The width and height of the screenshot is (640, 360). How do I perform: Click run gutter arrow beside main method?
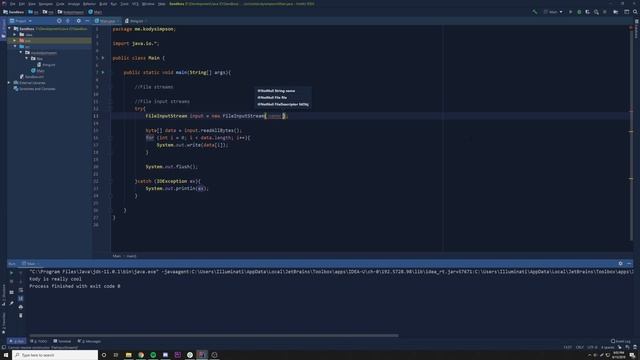coord(103,72)
